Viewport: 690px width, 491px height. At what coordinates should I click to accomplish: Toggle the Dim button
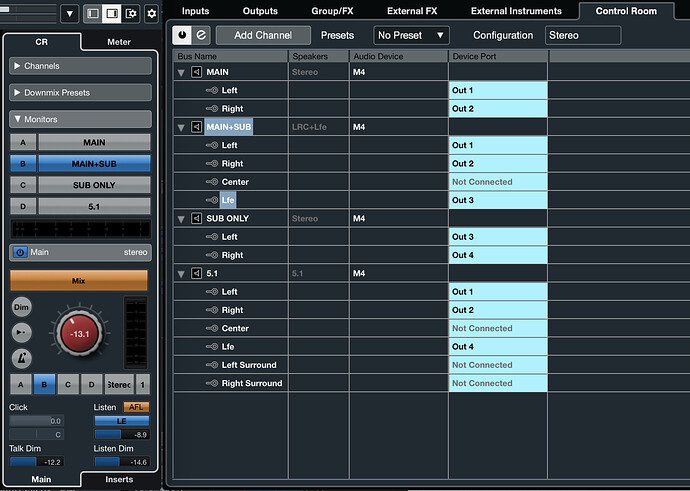(22, 307)
